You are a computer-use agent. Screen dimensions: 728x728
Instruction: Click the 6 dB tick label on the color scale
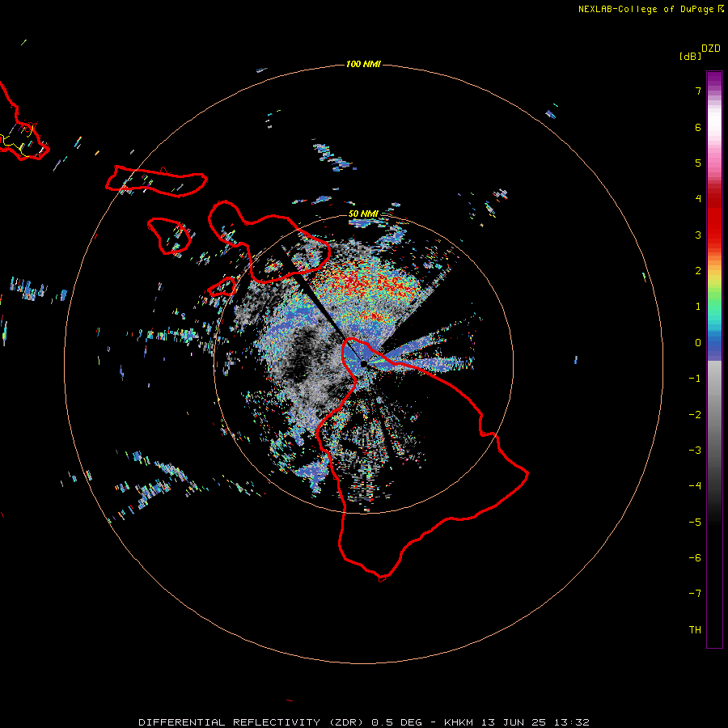698,127
